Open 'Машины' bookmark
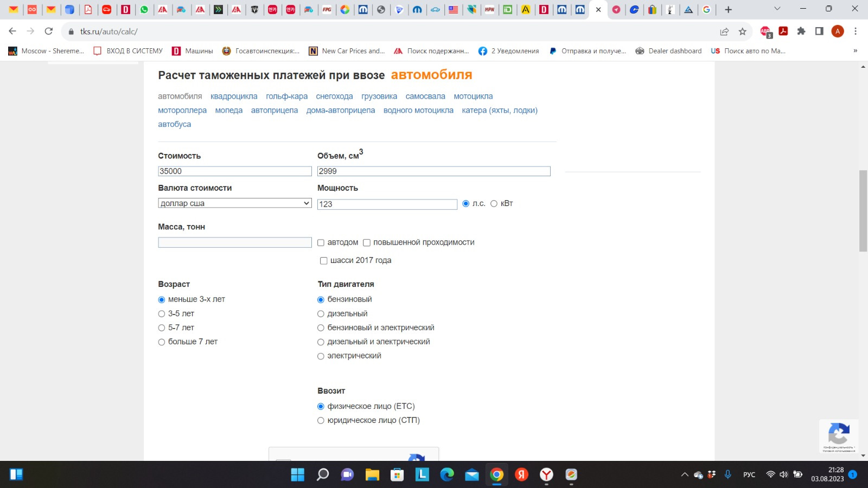 193,50
